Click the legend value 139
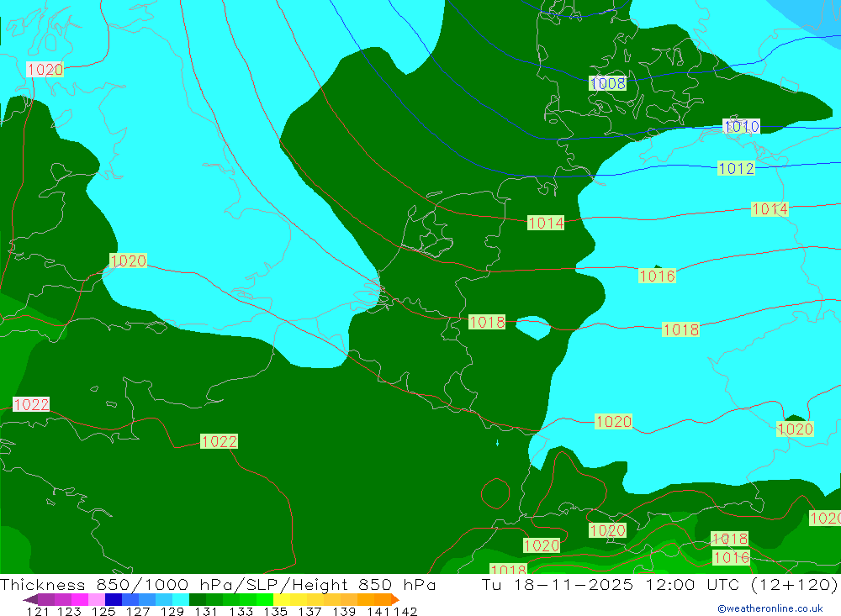Image resolution: width=841 pixels, height=616 pixels. [344, 611]
